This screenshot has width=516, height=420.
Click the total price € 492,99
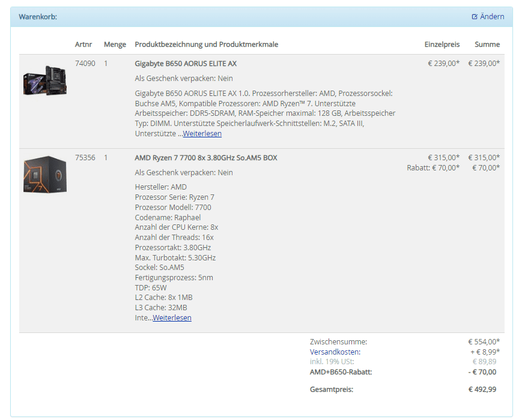point(482,389)
